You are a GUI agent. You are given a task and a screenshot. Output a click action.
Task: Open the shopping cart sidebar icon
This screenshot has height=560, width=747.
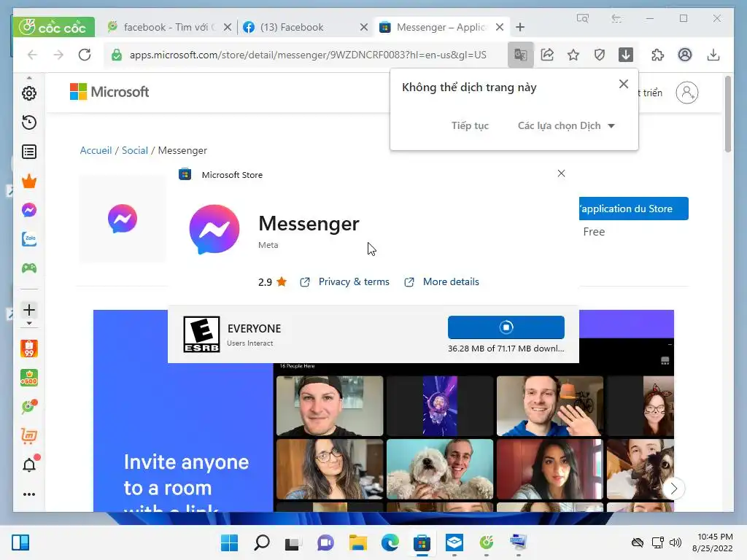click(29, 436)
